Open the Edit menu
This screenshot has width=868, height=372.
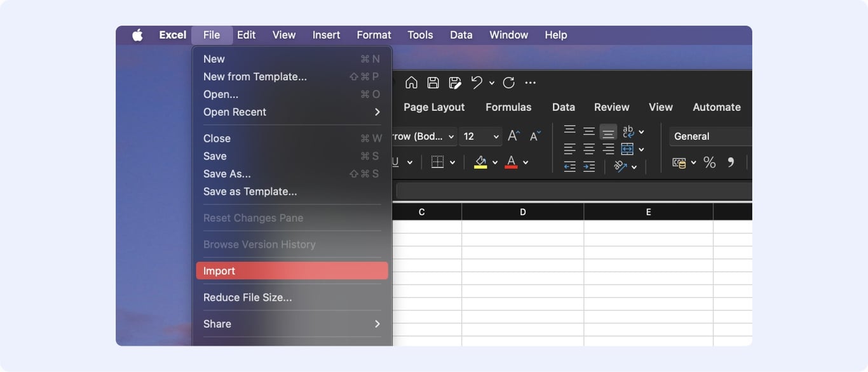point(247,35)
